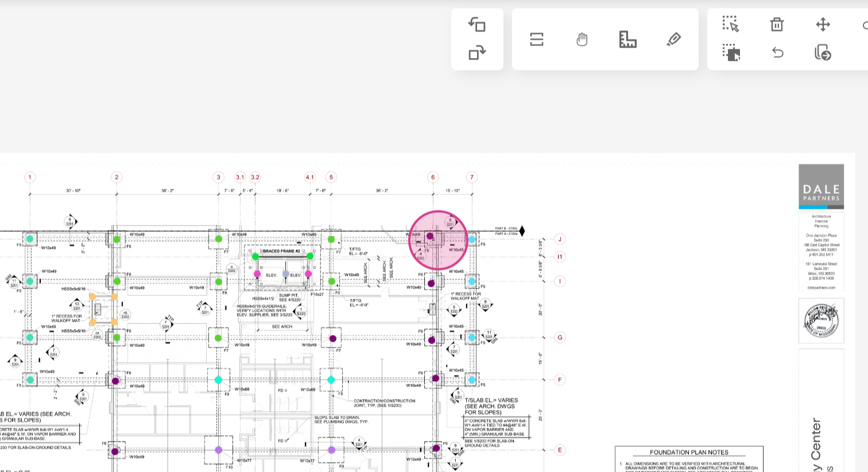Select the purple dot at grid 2 and F
Viewport: 868px width, 472px height.
(x=115, y=381)
